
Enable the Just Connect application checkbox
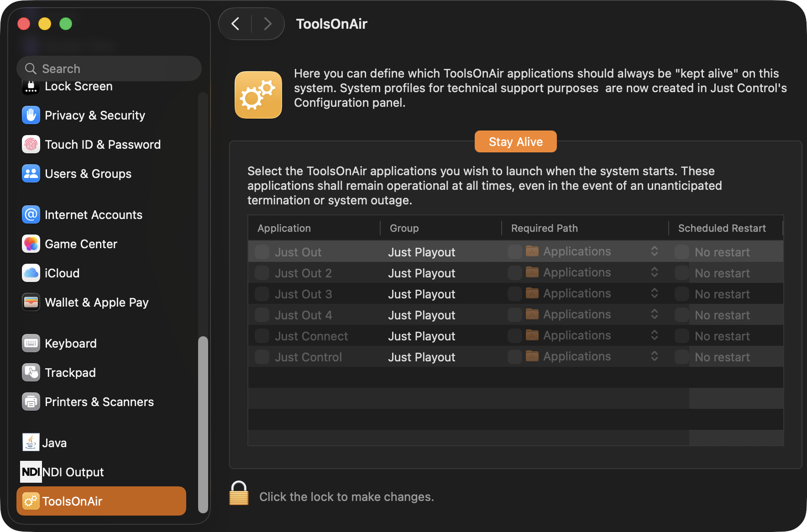click(x=262, y=336)
